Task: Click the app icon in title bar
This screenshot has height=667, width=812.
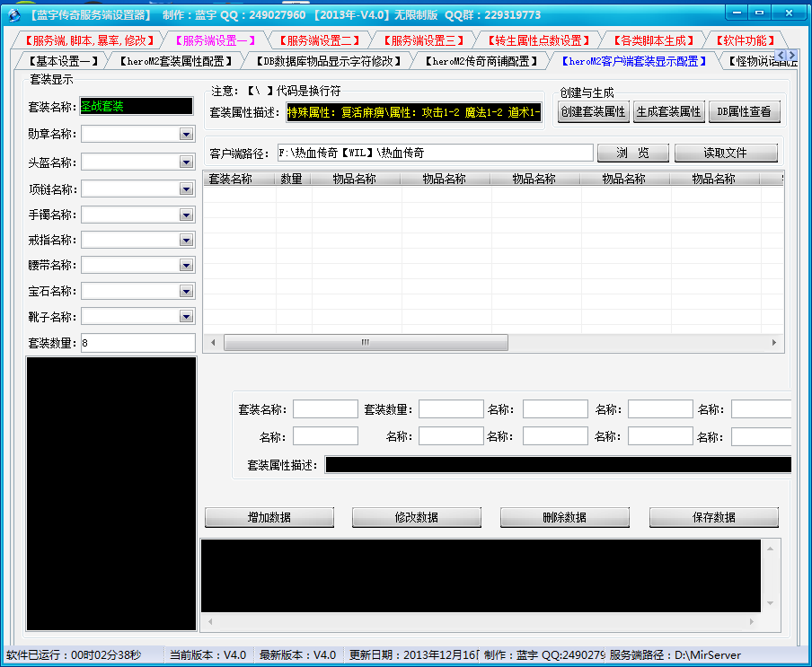Action: [14, 15]
